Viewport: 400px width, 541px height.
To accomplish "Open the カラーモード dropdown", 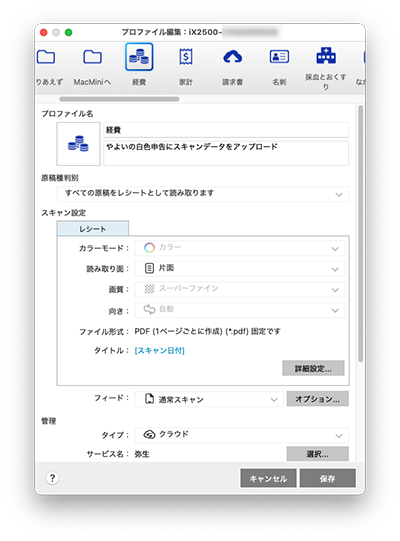I will (240, 248).
